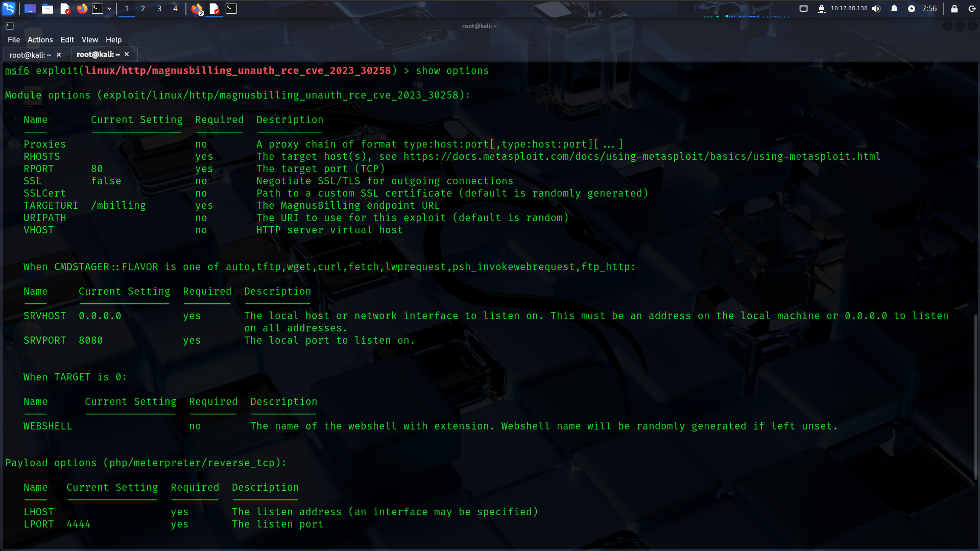Open the Edit menu
Screen dimensions: 980x551
pos(67,40)
